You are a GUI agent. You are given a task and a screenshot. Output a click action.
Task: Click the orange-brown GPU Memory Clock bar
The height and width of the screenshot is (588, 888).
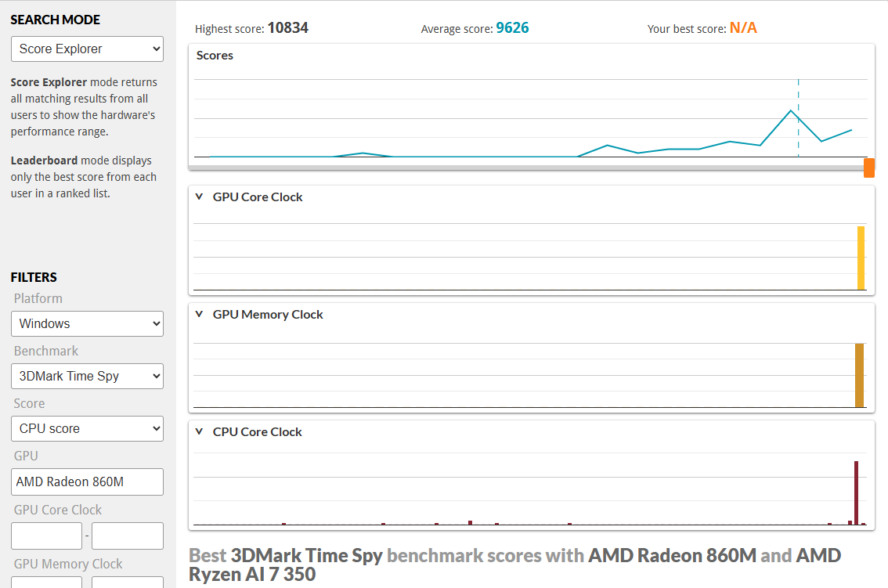(859, 375)
